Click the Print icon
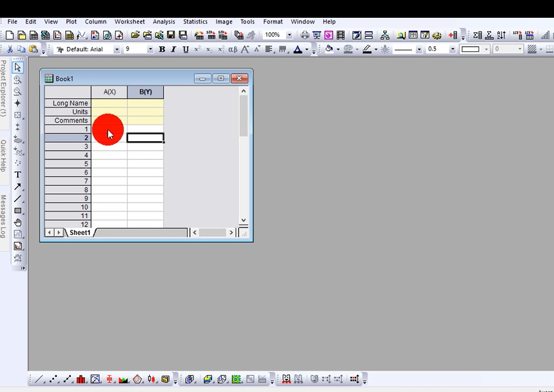554x392 pixels. coord(305,35)
